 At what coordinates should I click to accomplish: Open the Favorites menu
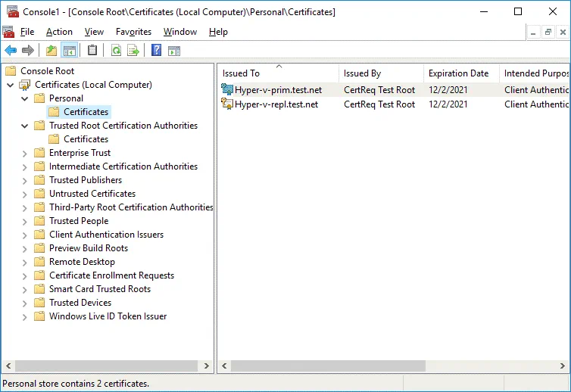[133, 32]
